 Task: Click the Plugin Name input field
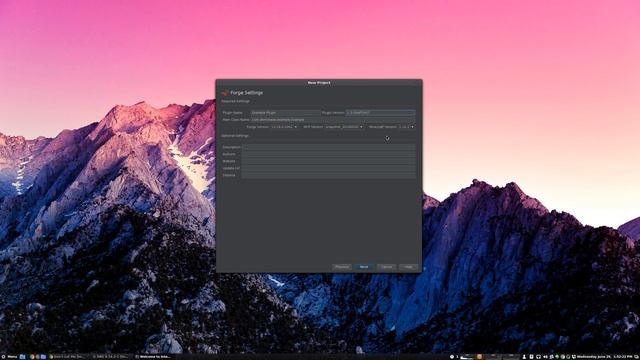285,113
